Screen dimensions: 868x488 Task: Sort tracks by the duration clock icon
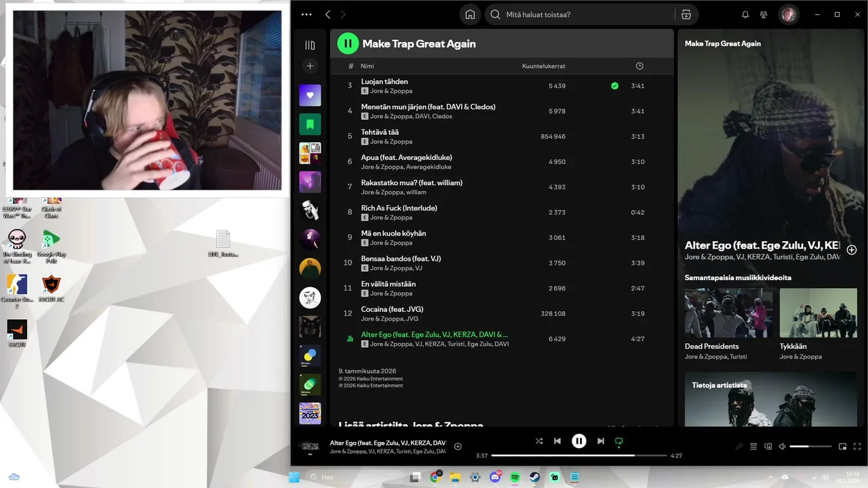coord(639,66)
